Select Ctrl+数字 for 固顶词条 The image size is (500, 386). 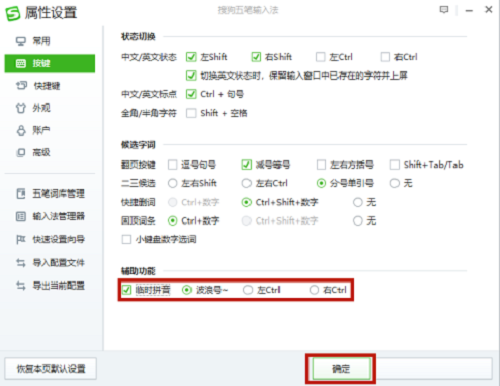173,221
